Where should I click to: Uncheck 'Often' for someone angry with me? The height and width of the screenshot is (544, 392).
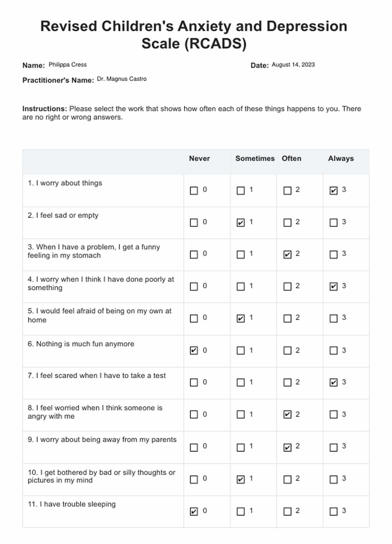287,415
